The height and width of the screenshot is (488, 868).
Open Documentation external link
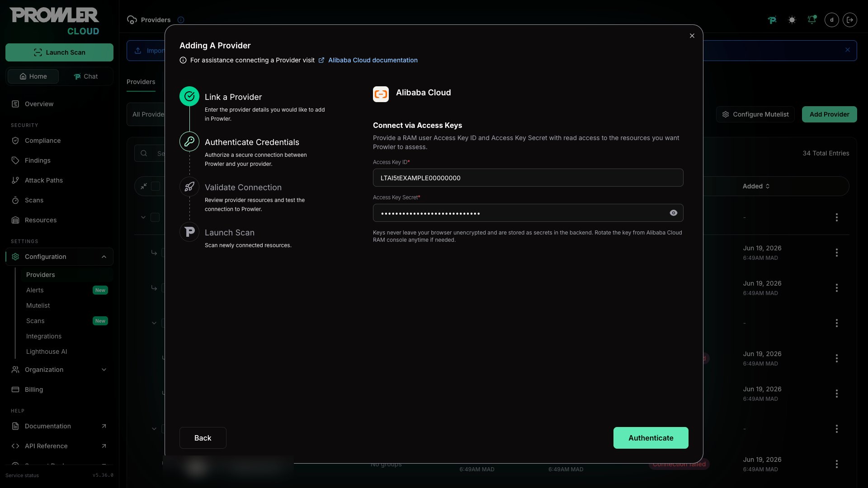coord(59,426)
